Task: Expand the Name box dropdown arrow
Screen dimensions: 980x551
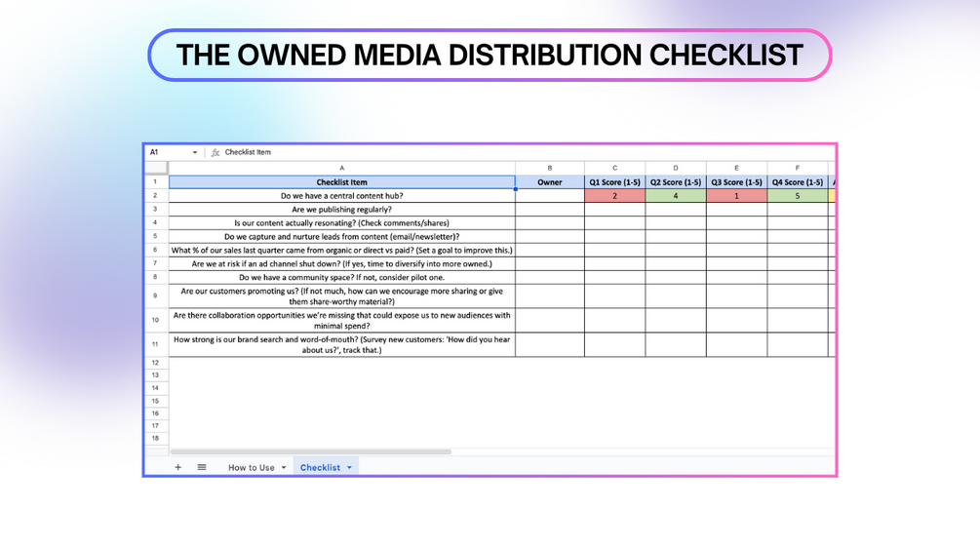Action: point(195,152)
